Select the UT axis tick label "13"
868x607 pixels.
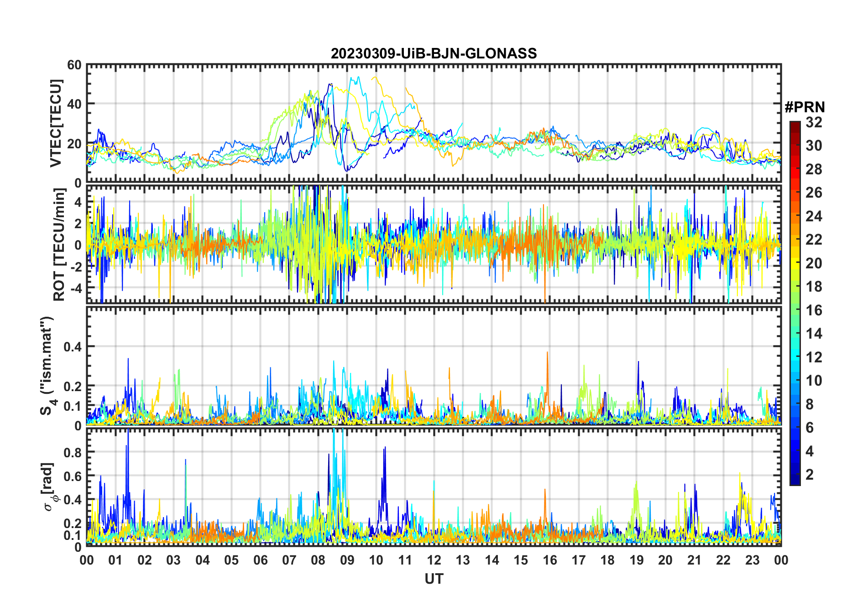(463, 560)
